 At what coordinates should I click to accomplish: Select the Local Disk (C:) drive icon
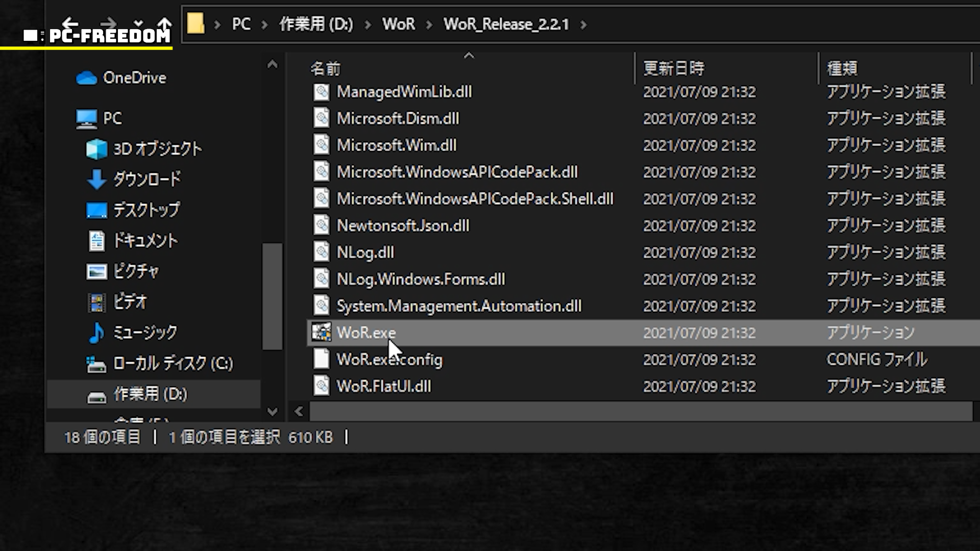click(x=96, y=364)
